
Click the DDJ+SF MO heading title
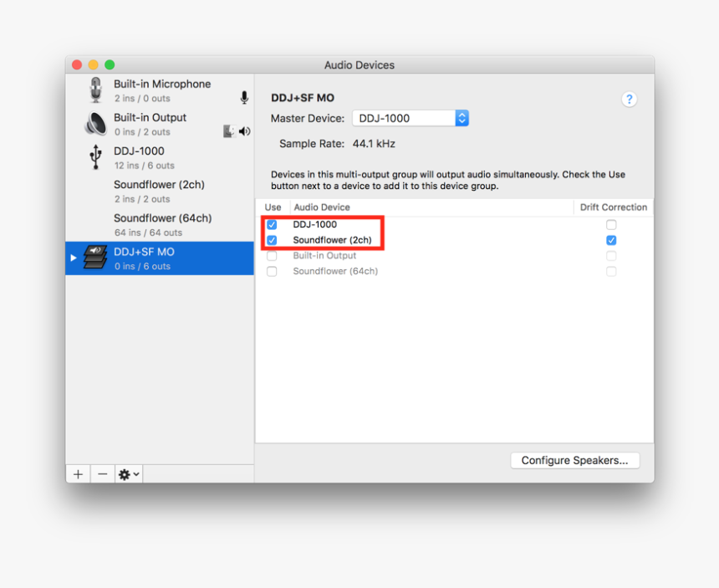coord(303,98)
